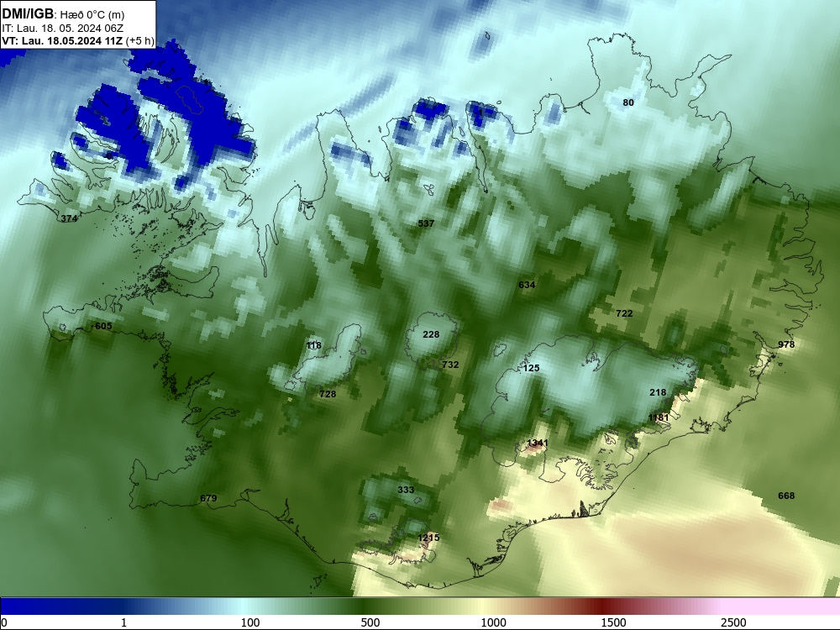This screenshot has height=630, width=840.
Task: Click the map value 1181
Action: [659, 417]
